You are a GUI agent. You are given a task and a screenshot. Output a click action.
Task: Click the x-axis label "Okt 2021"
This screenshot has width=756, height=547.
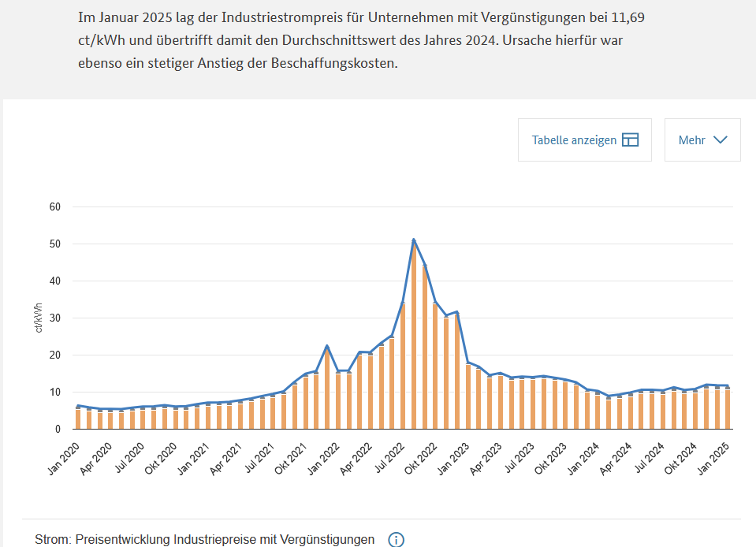(291, 459)
